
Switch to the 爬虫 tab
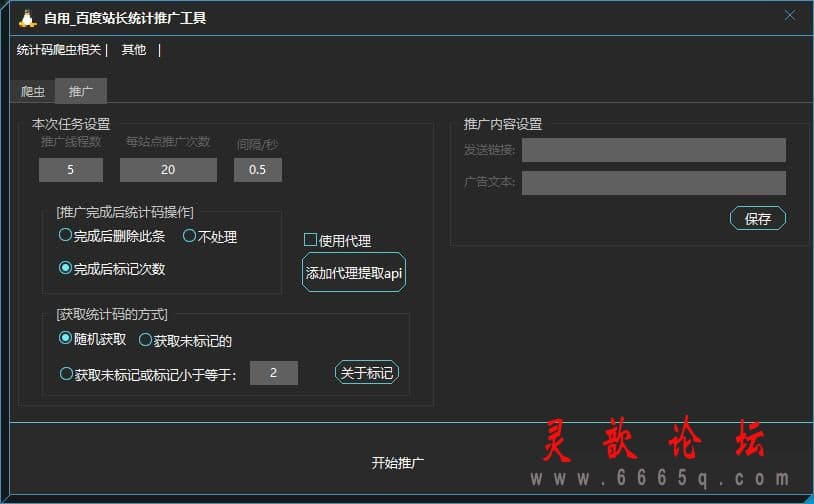(33, 92)
